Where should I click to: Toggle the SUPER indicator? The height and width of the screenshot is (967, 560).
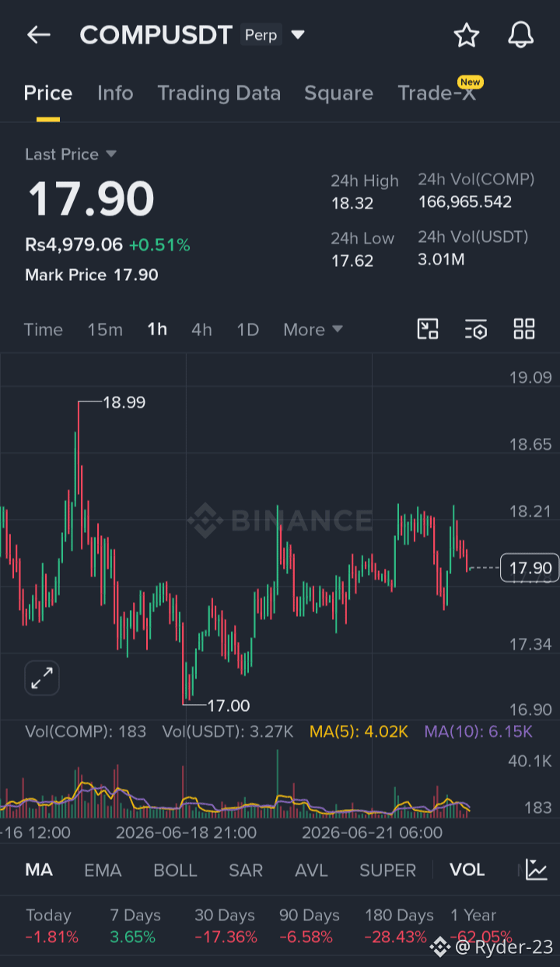(387, 870)
